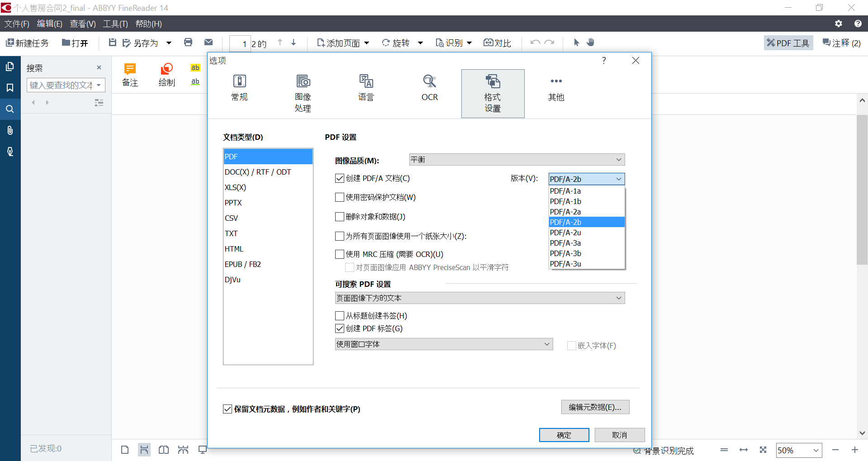Click the fit width icon in status bar
868x461 pixels.
point(744,450)
